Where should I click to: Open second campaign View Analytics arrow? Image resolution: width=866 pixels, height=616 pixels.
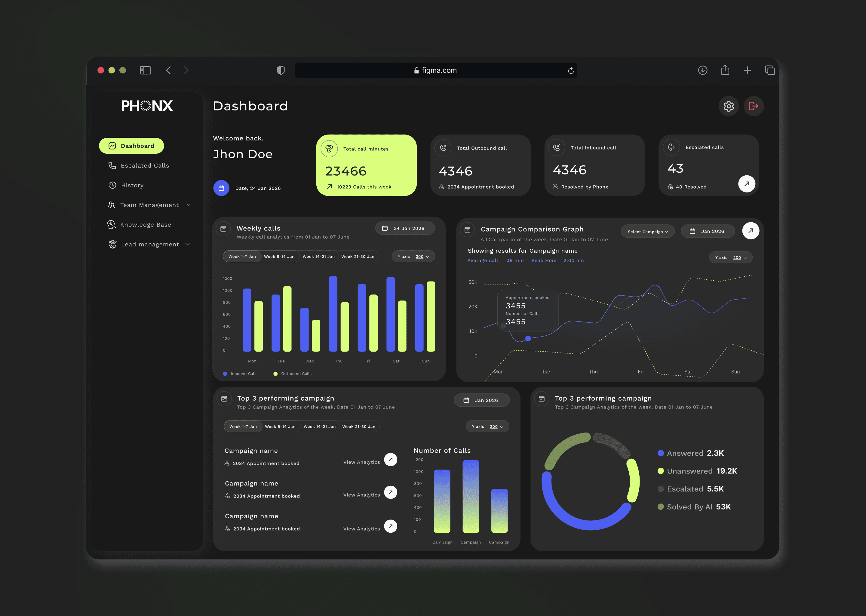click(391, 492)
